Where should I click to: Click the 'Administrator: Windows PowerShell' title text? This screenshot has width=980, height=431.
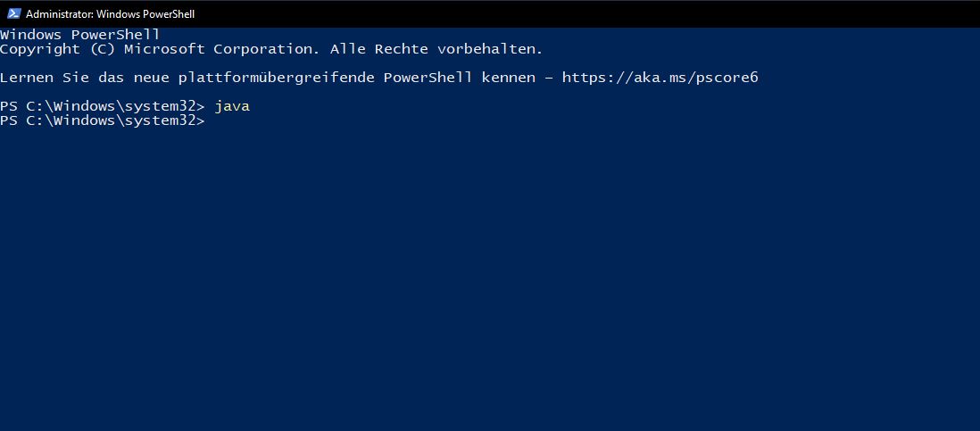click(110, 13)
